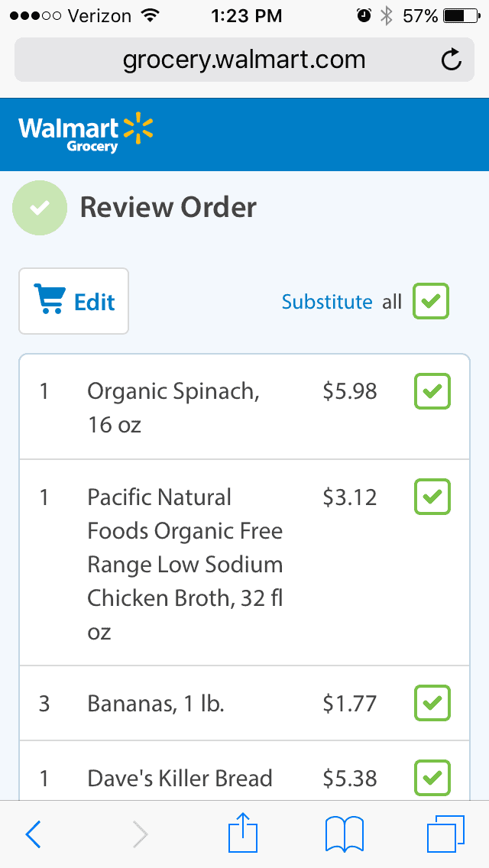Open the Substitute link
The width and height of the screenshot is (489, 868).
[x=327, y=302]
